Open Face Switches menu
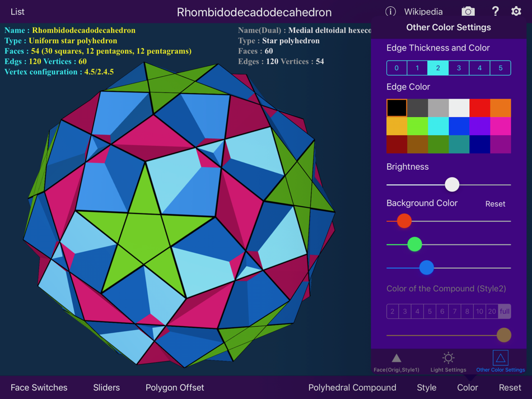 pyautogui.click(x=39, y=387)
